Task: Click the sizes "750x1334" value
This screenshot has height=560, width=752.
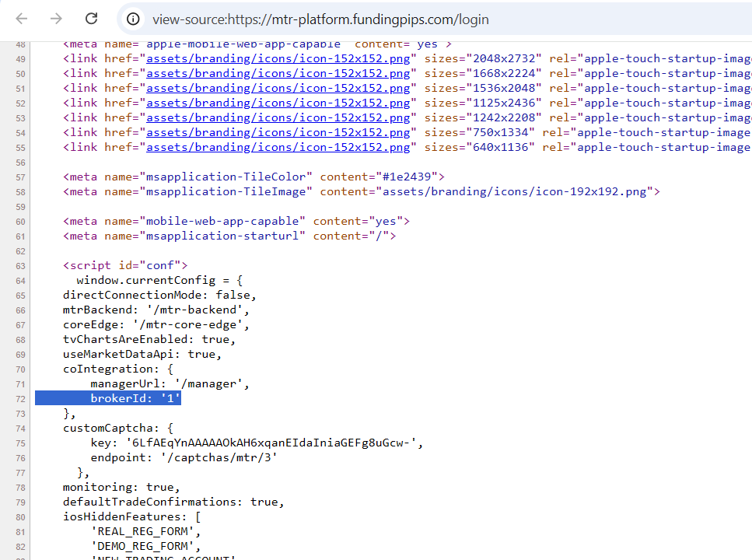Action: (x=500, y=132)
